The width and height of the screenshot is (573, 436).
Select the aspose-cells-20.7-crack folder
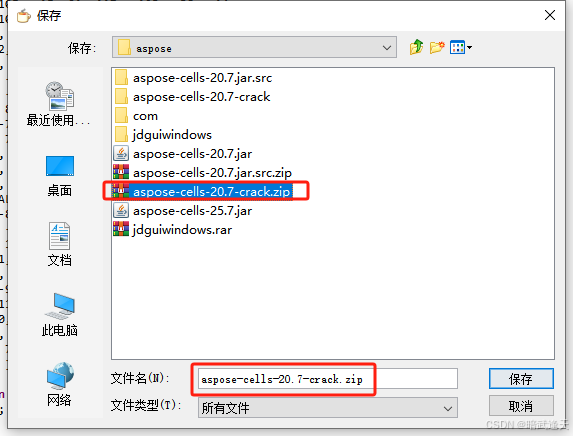[x=192, y=97]
